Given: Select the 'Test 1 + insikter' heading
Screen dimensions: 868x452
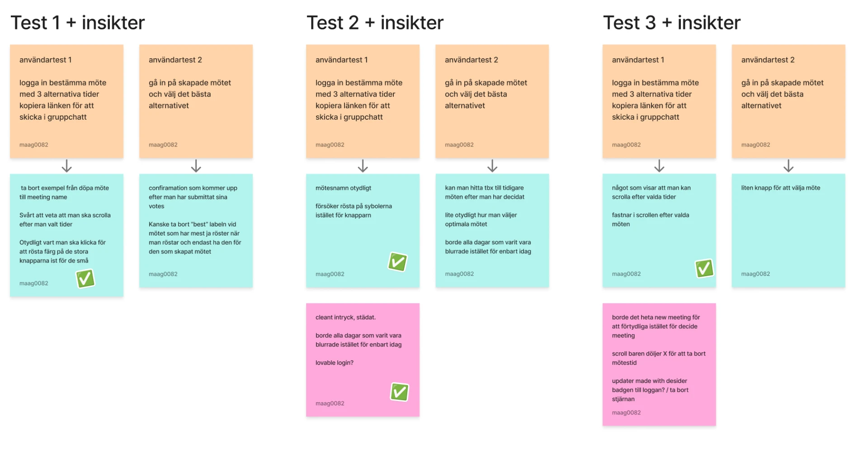Looking at the screenshot, I should [x=78, y=23].
